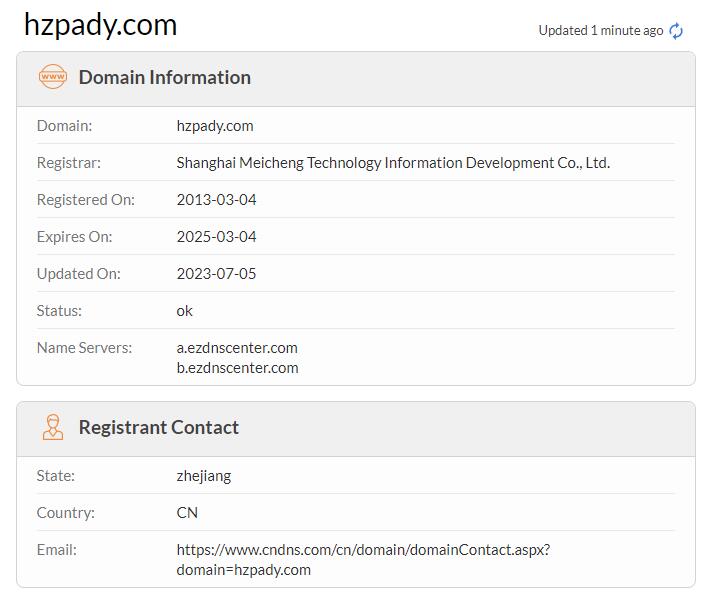Click the status value ok
This screenshot has height=594, width=703.
[185, 311]
